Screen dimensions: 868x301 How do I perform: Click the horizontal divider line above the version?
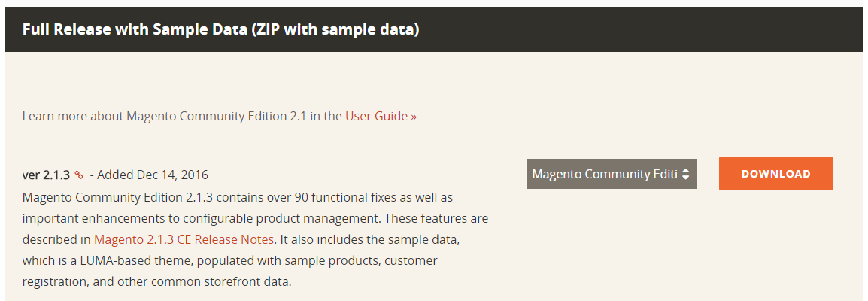pos(433,141)
